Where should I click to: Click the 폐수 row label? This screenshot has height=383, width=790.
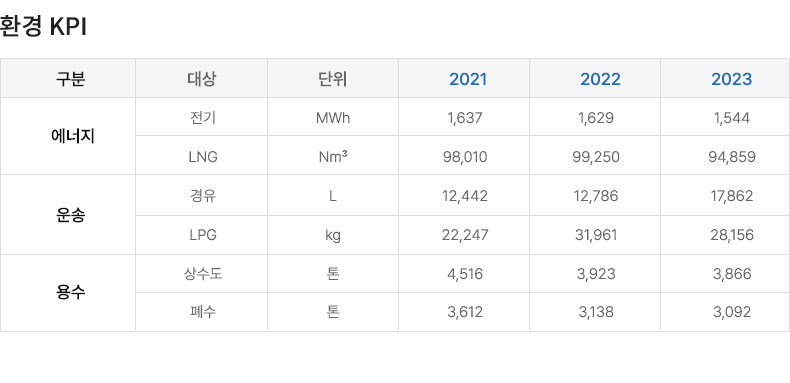coord(203,312)
